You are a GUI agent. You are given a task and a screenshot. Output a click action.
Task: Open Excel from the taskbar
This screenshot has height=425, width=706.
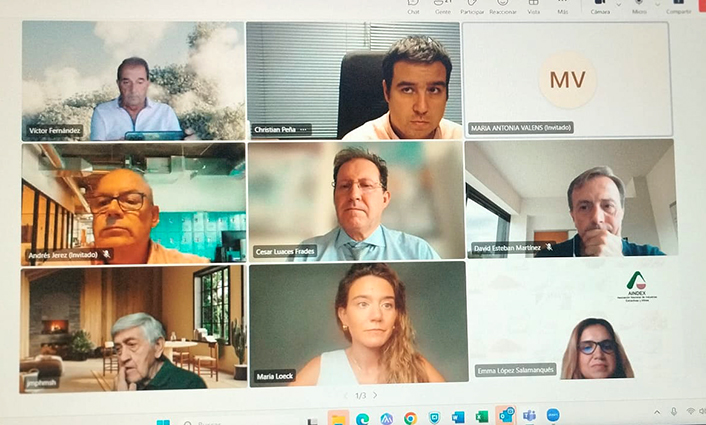point(482,416)
